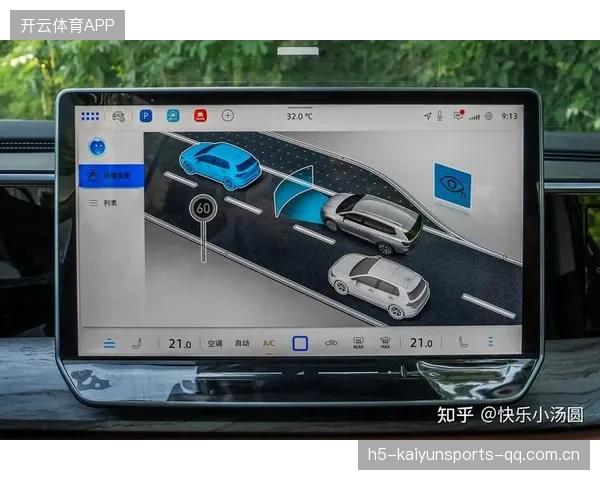Toggle the A/C button
Image resolution: width=600 pixels, height=480 pixels.
coord(269,343)
